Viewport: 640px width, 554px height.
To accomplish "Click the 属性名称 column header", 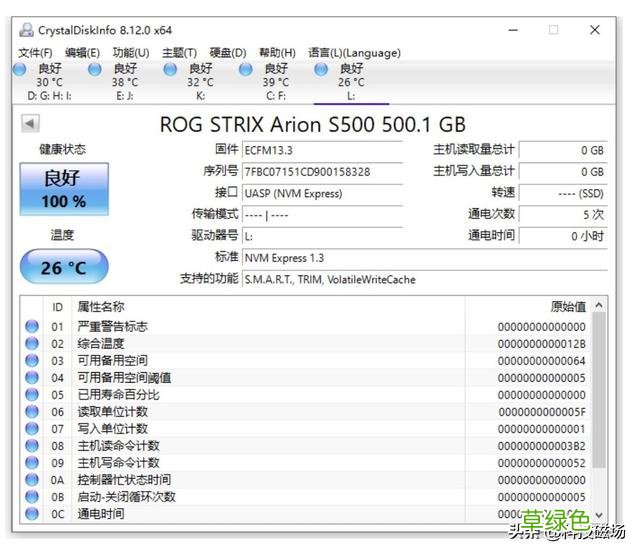I will tap(268, 307).
